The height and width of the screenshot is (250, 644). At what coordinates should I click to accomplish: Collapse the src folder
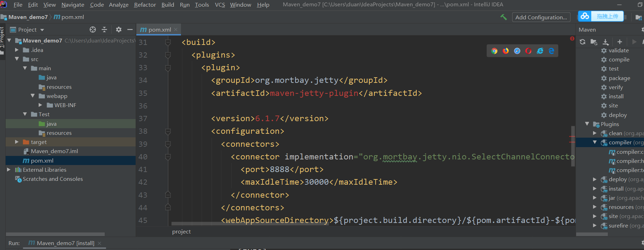(x=17, y=59)
